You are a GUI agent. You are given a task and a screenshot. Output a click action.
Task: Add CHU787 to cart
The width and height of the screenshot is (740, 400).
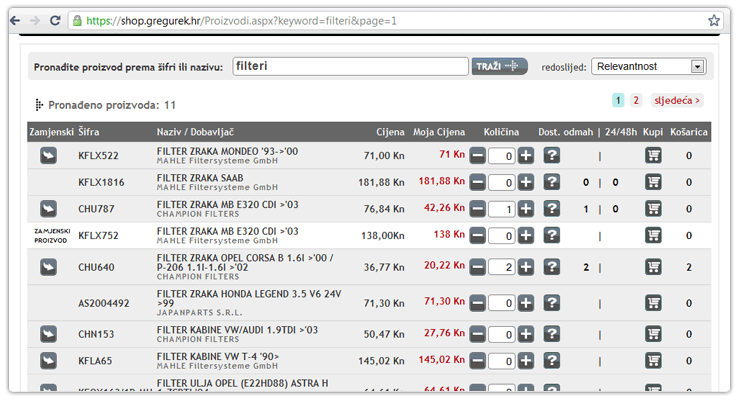653,209
